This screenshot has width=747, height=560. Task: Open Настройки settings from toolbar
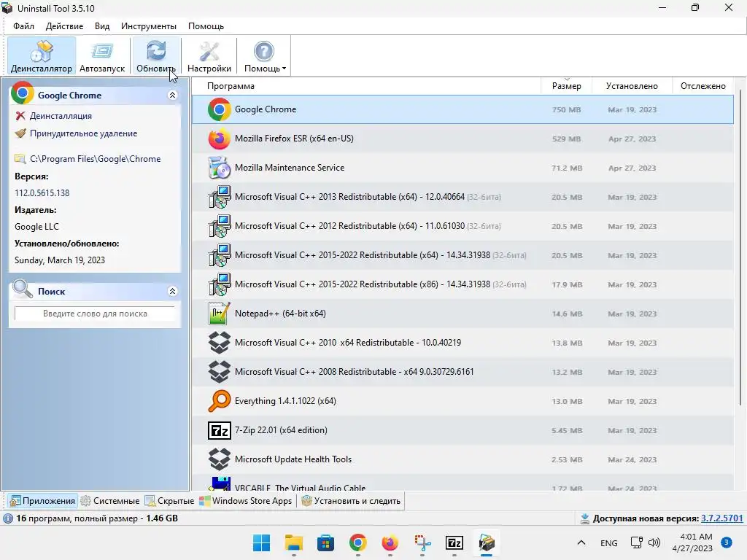point(209,55)
